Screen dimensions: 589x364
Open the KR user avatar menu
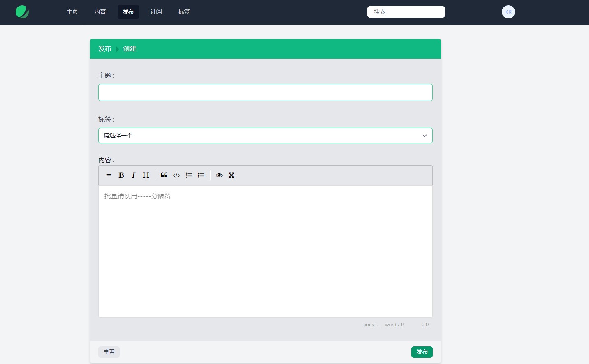pos(508,12)
